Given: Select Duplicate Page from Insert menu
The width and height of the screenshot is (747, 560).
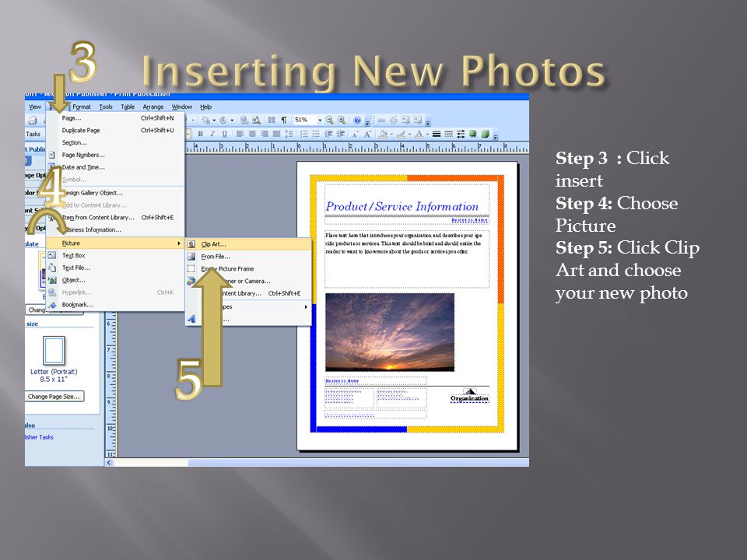Looking at the screenshot, I should pyautogui.click(x=115, y=130).
